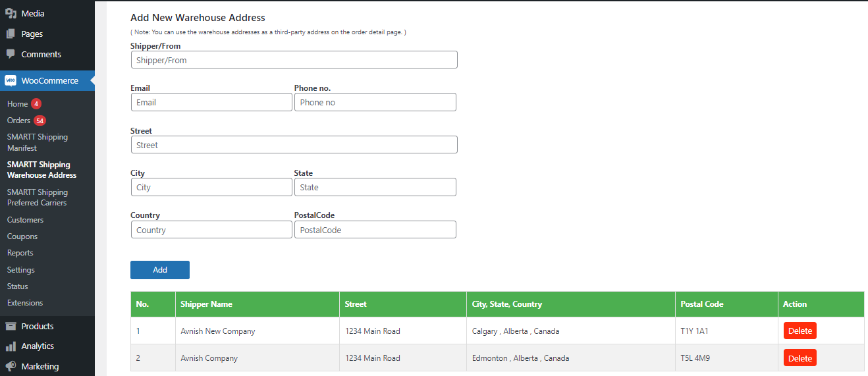Click the Comments speech bubble icon
Image resolution: width=868 pixels, height=376 pixels.
[11, 54]
